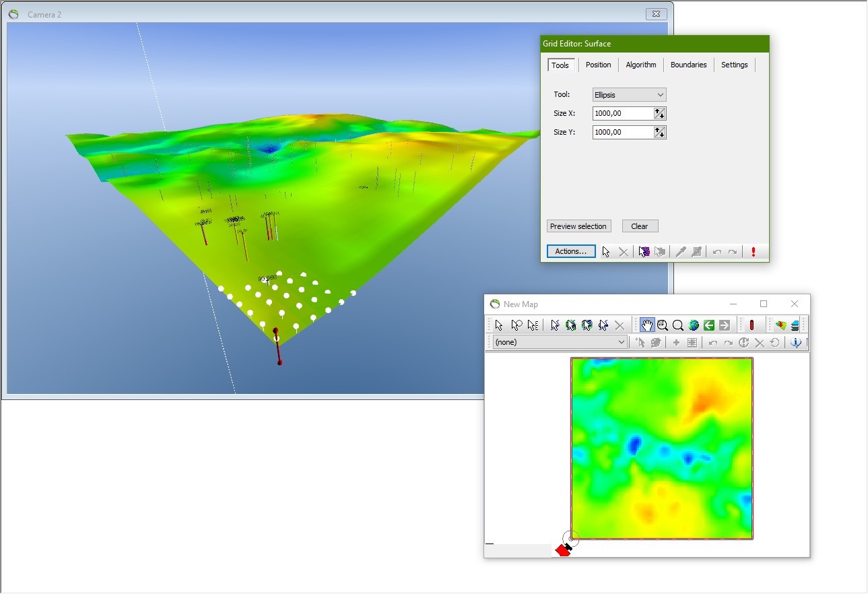The width and height of the screenshot is (868, 594).
Task: Click the colored surface icon in New Map toolbar
Action: pyautogui.click(x=780, y=325)
